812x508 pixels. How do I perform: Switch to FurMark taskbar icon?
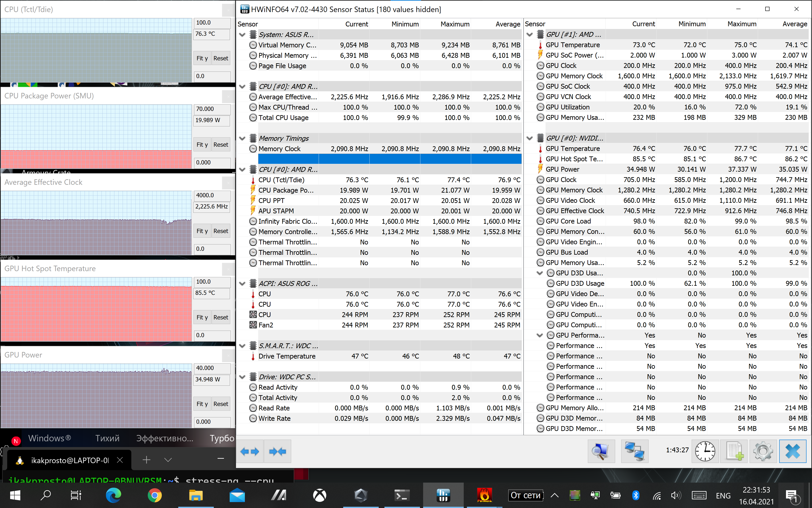484,495
